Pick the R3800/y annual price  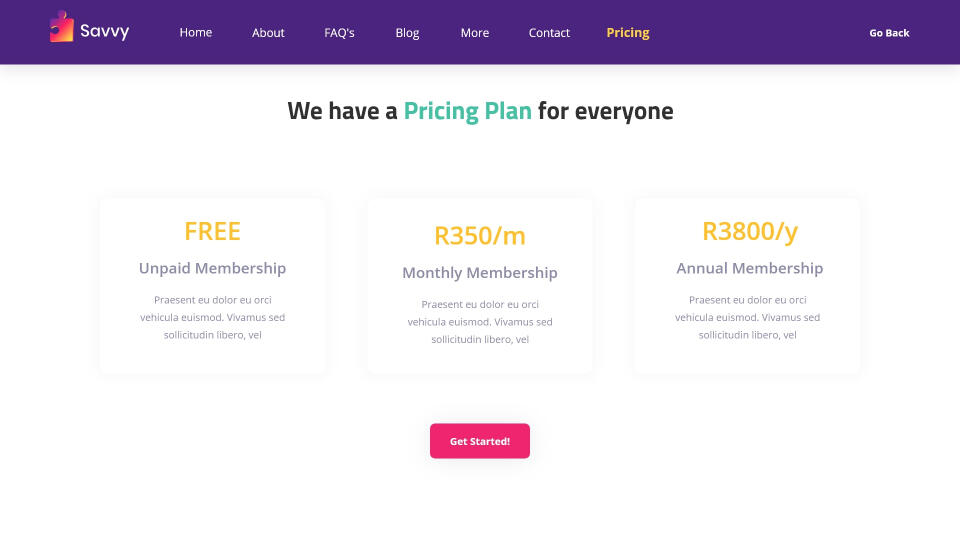tap(750, 231)
